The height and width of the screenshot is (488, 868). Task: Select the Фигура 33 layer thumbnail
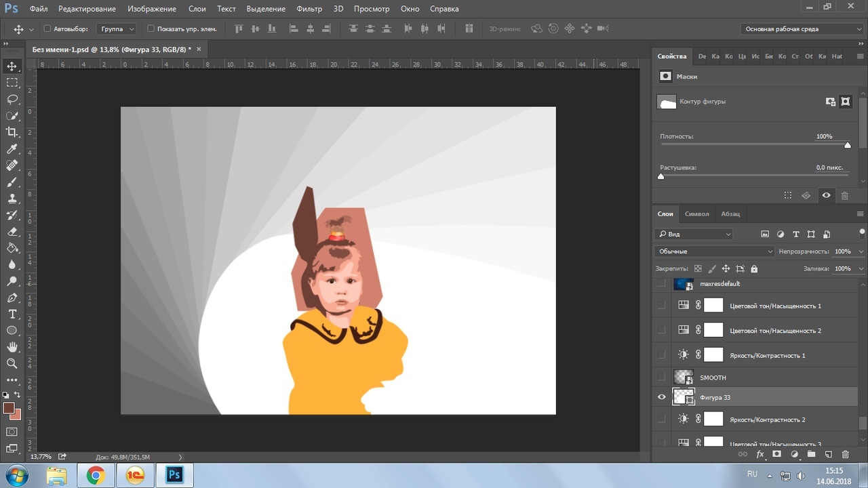point(684,397)
